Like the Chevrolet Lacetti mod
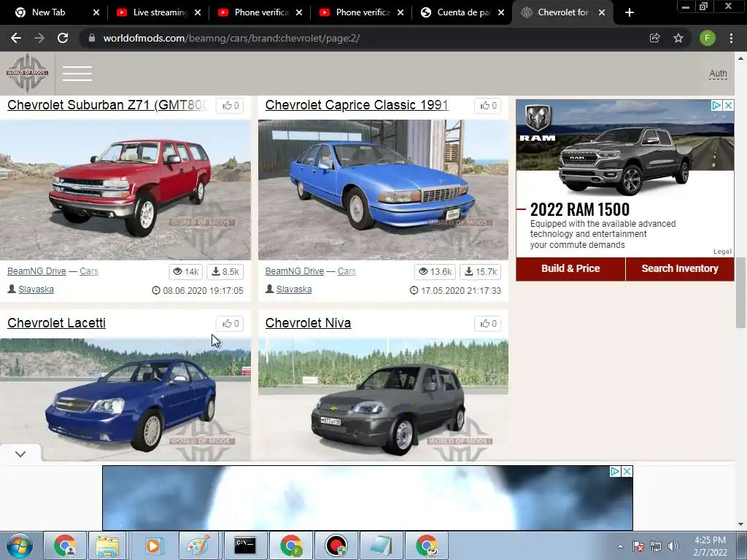 point(230,323)
